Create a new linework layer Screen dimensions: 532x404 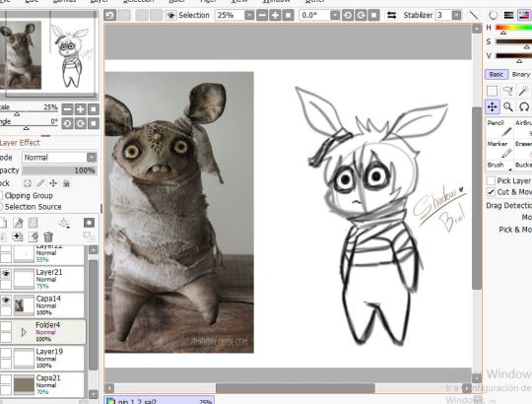point(18,223)
